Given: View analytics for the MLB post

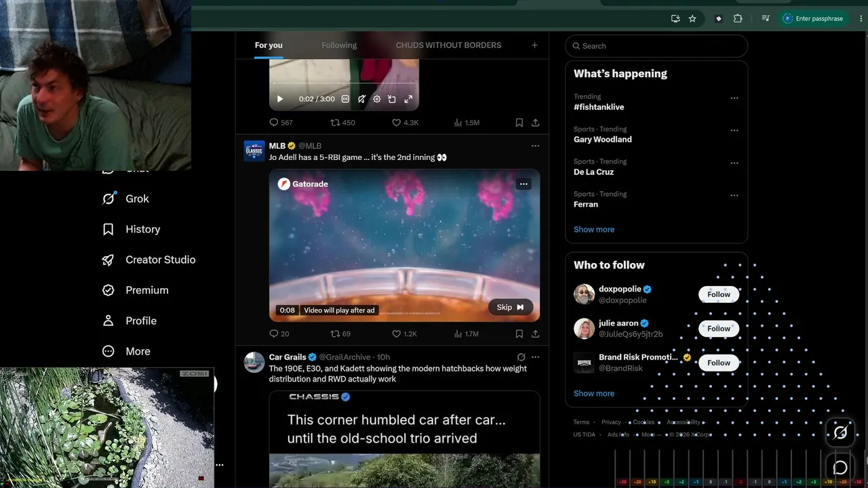Looking at the screenshot, I should coord(467,333).
